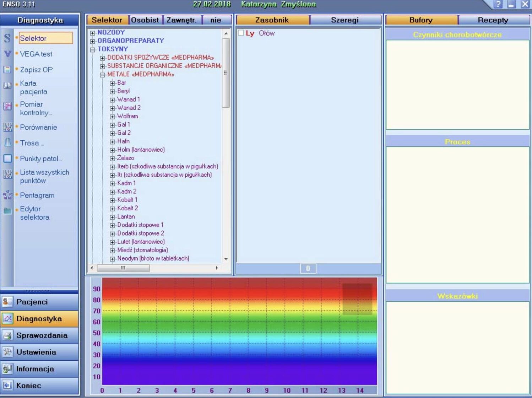The height and width of the screenshot is (398, 532).
Task: Click the Diagnostyka section icon
Action: click(x=7, y=318)
